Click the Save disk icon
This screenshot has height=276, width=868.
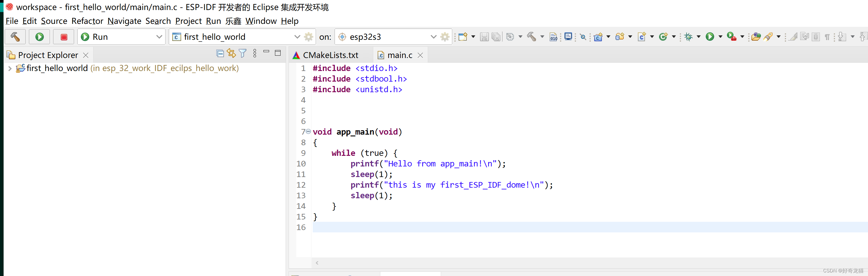point(484,37)
